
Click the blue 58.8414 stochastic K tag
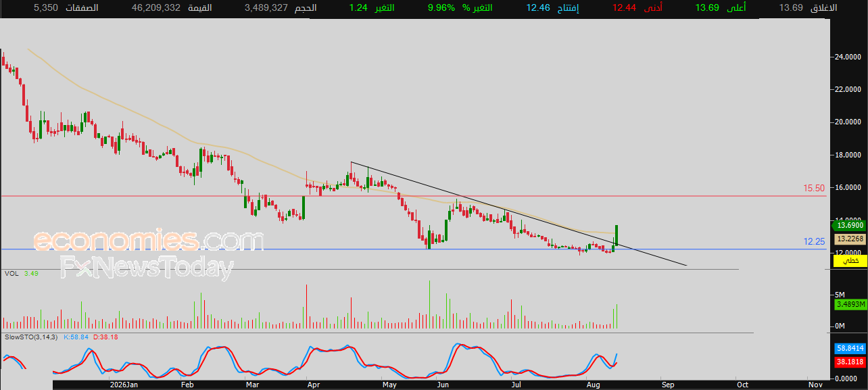(x=850, y=349)
